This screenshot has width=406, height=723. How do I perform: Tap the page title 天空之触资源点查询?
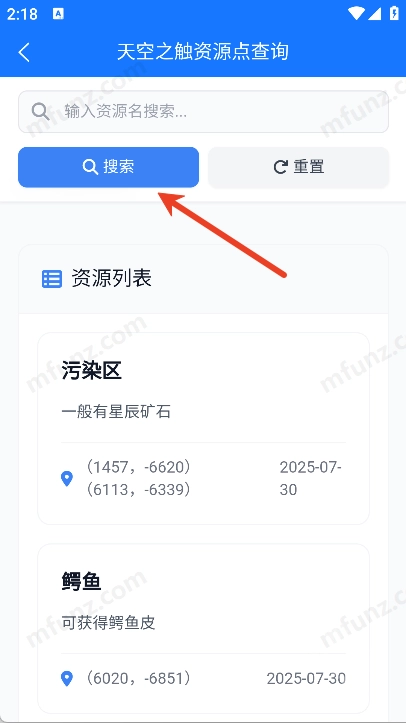point(203,52)
